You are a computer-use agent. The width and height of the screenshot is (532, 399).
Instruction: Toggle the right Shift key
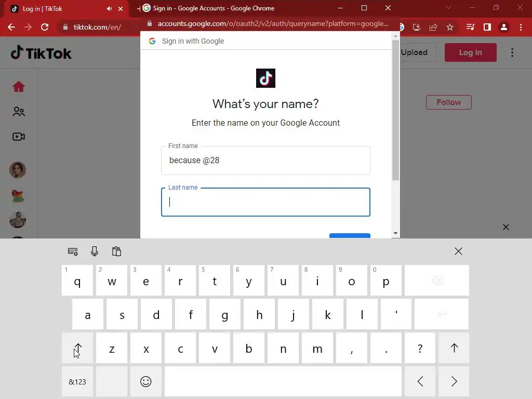point(454,348)
